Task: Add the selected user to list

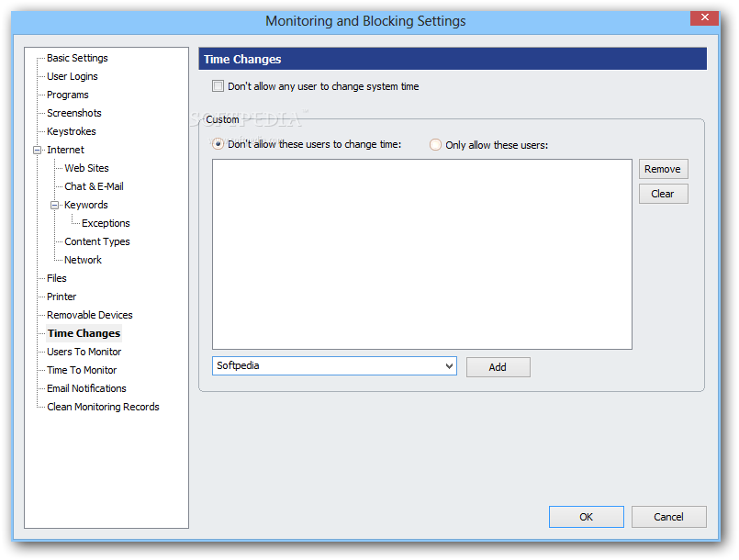Action: coord(498,367)
